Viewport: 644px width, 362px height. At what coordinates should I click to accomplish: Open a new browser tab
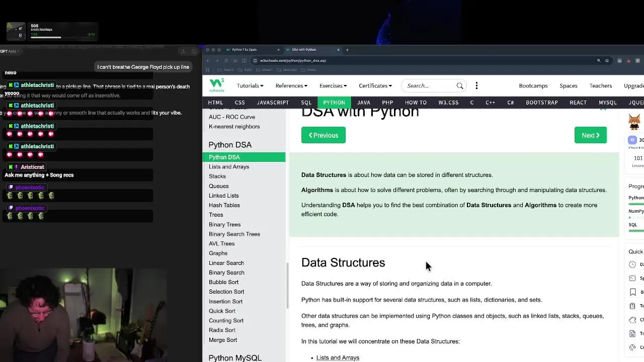pos(347,50)
